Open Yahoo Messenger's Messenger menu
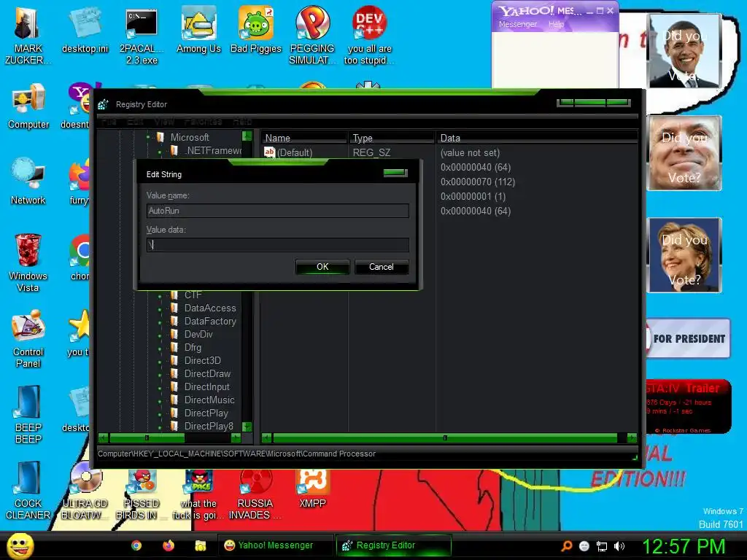 point(518,24)
